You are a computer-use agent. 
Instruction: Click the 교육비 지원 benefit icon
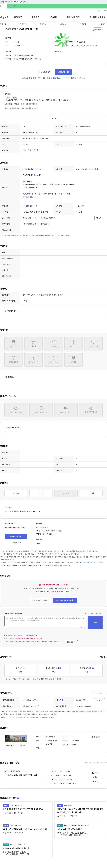click(73, 344)
